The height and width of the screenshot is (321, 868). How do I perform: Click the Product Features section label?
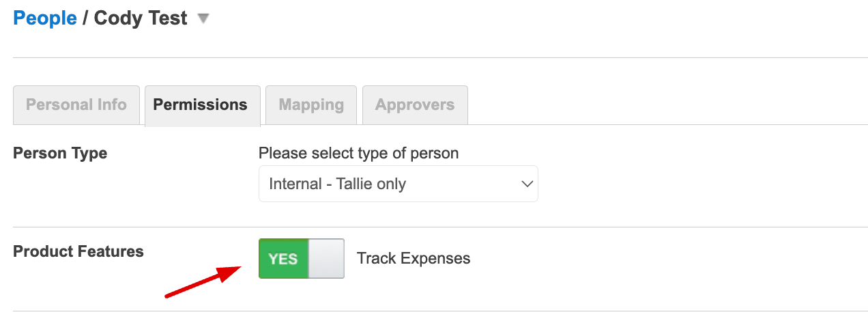point(78,251)
